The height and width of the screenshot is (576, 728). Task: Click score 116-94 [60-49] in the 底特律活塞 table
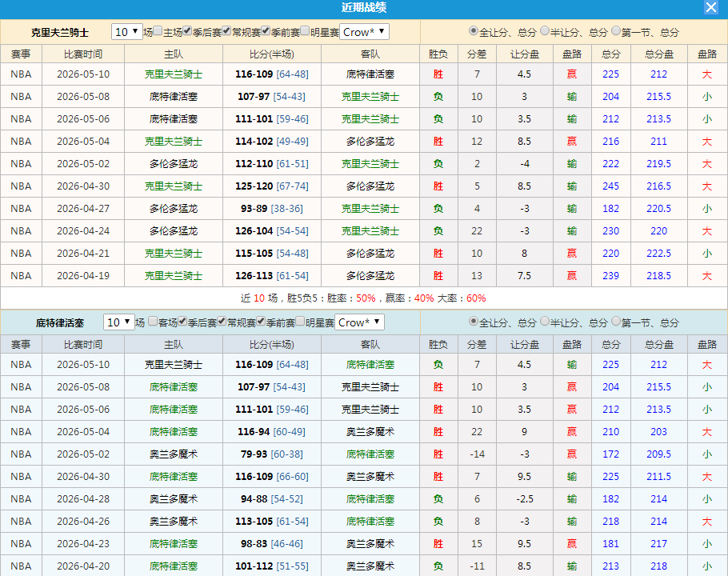click(x=272, y=432)
